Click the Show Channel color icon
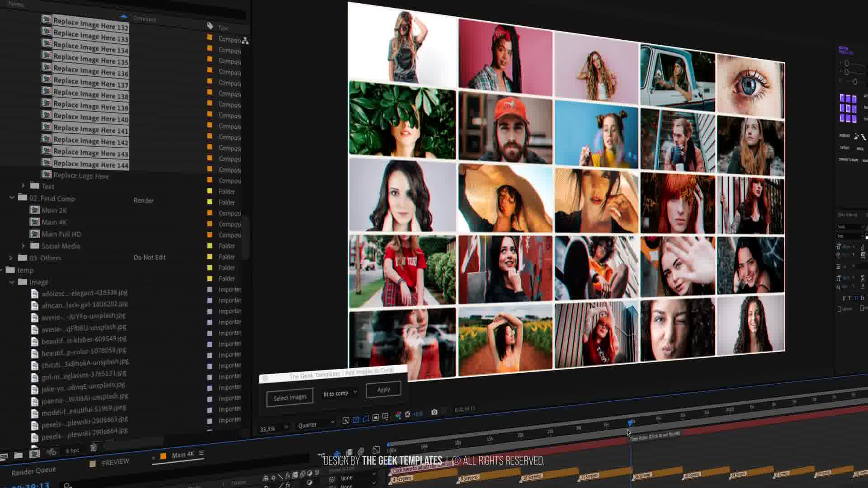The width and height of the screenshot is (868, 488). [x=398, y=415]
